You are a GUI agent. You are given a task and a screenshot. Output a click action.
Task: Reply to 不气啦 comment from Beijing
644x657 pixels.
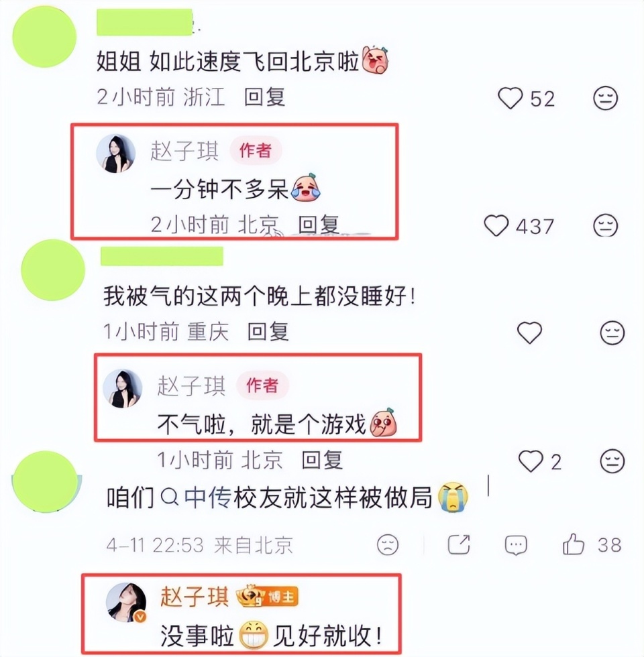(323, 461)
